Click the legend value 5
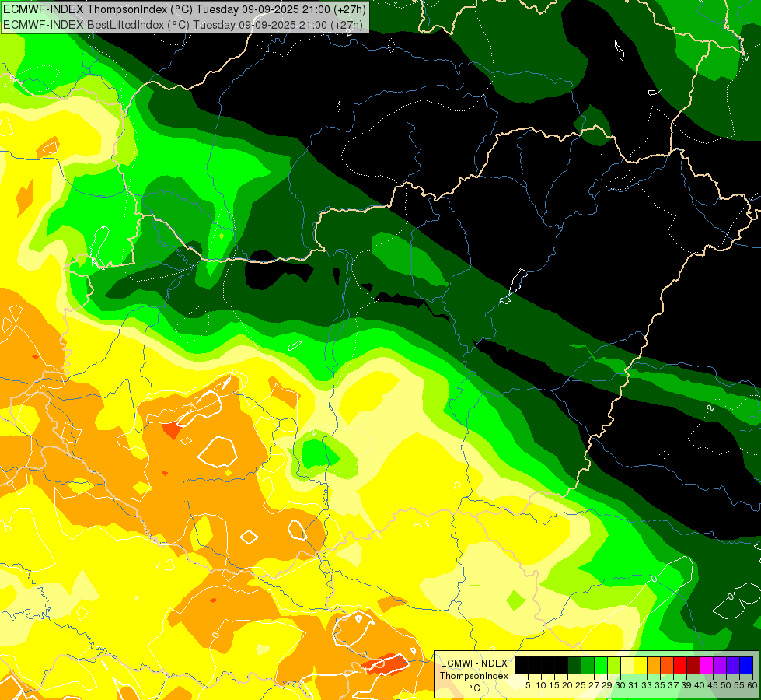The width and height of the screenshot is (761, 700). [528, 685]
